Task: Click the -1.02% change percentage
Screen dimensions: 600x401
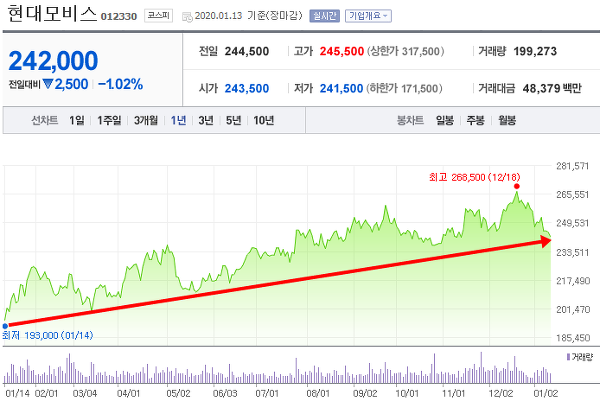Action: coord(121,84)
